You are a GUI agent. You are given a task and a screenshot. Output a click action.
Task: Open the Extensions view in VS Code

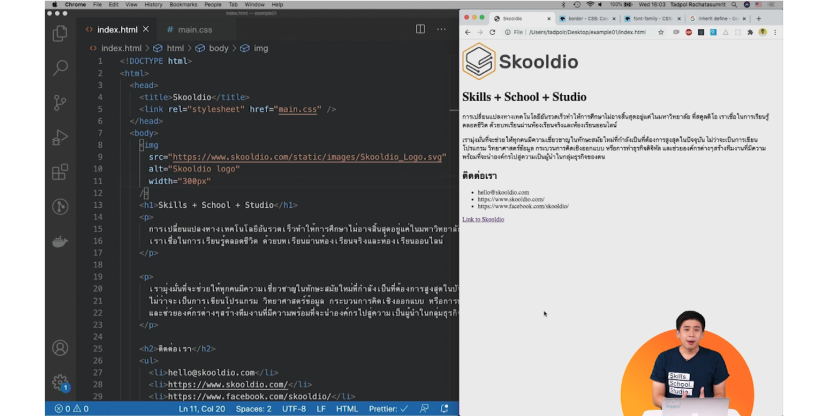tap(60, 172)
